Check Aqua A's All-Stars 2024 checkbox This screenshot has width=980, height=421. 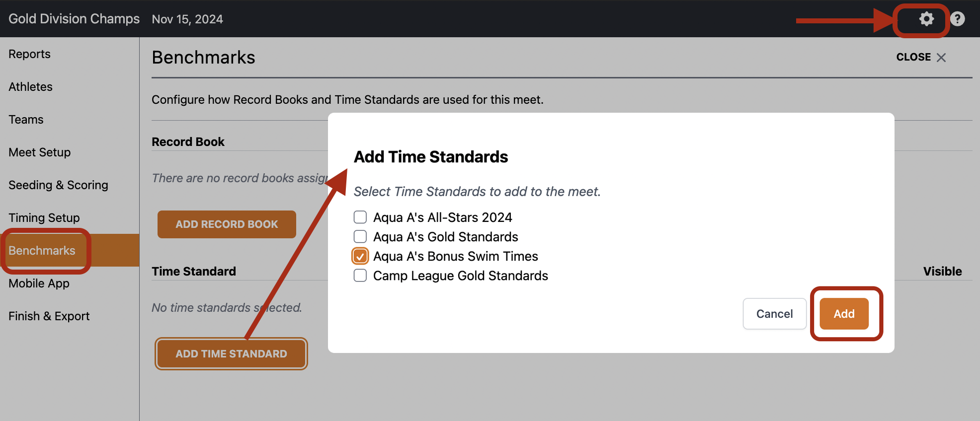coord(360,217)
